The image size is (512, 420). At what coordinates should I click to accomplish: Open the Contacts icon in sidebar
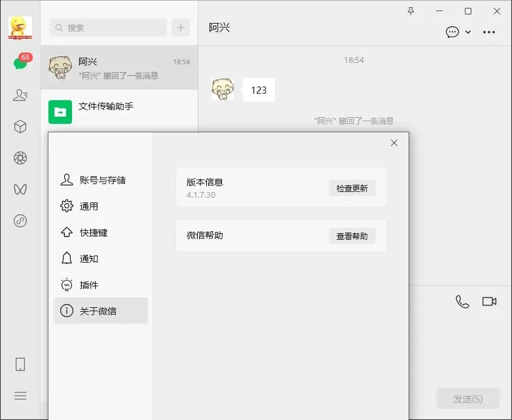(x=20, y=95)
